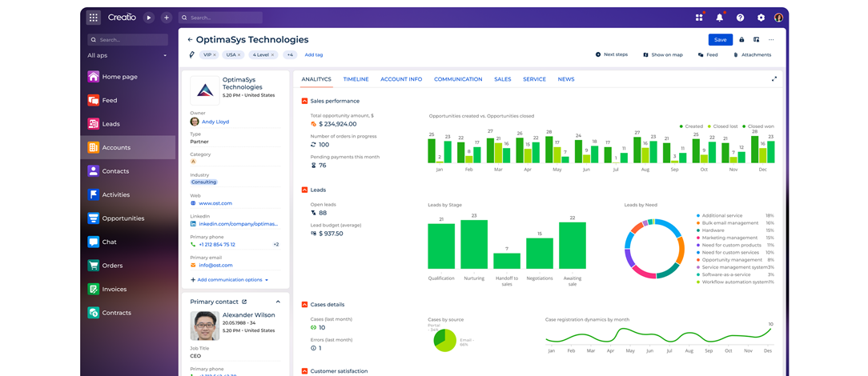Click the back arrow beside OptimaSys Technologies

coord(190,40)
